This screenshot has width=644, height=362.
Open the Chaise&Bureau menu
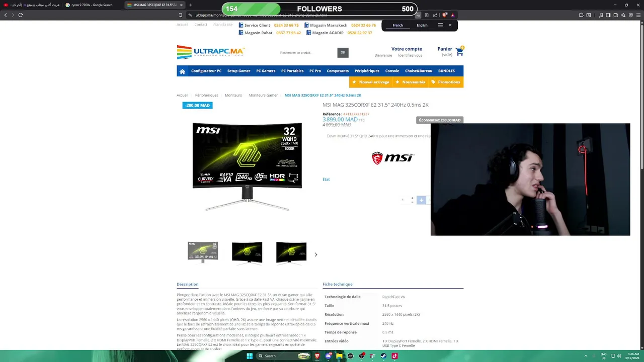click(419, 71)
